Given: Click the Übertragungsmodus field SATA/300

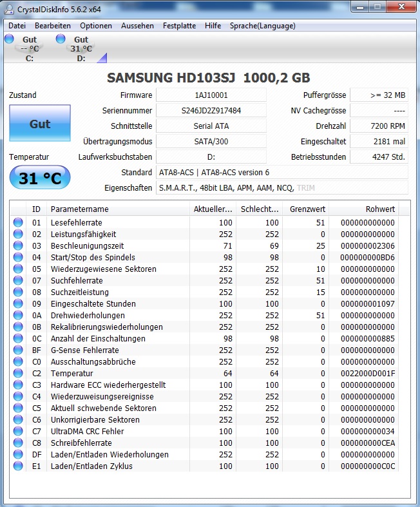Looking at the screenshot, I should (211, 141).
